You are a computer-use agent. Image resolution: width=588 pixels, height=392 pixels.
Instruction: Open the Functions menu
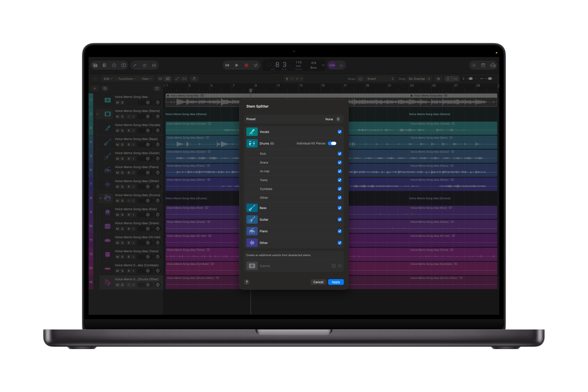(127, 79)
